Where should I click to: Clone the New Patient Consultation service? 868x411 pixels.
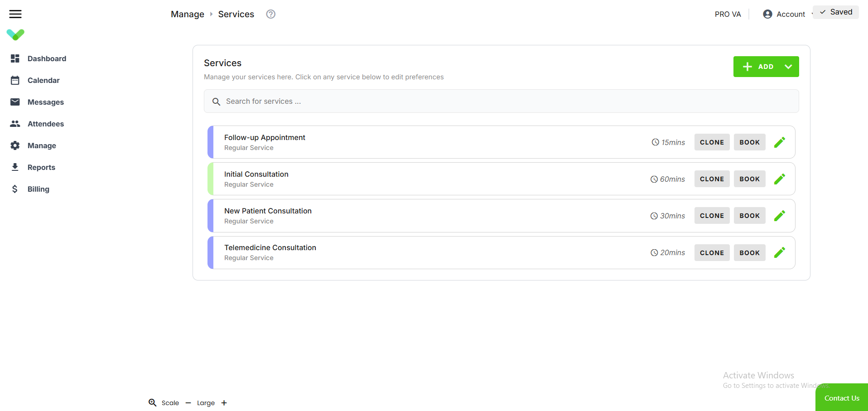tap(712, 216)
